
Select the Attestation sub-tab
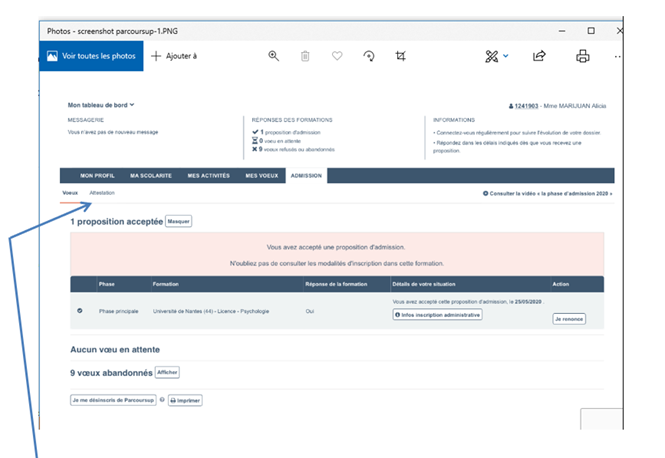102,192
